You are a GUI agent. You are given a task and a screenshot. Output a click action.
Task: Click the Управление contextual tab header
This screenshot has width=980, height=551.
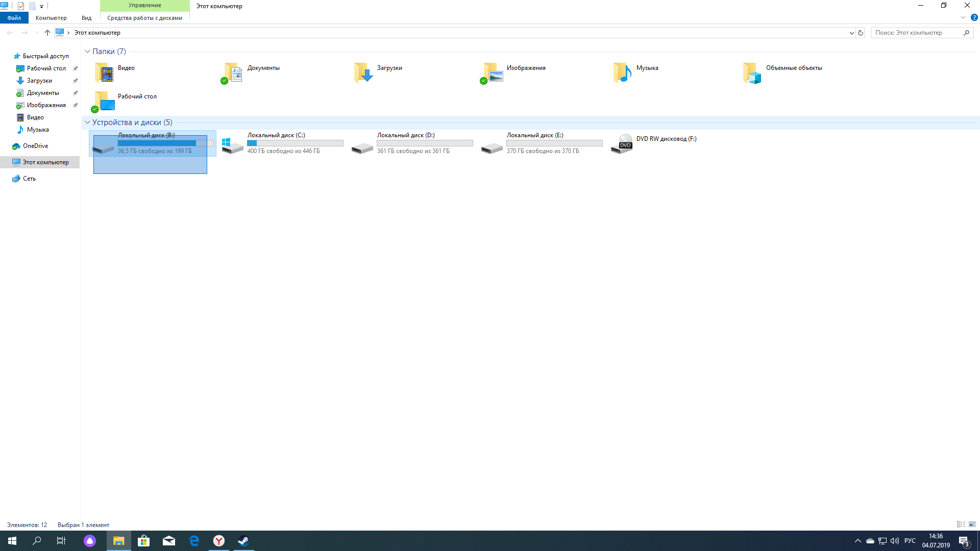coord(145,6)
